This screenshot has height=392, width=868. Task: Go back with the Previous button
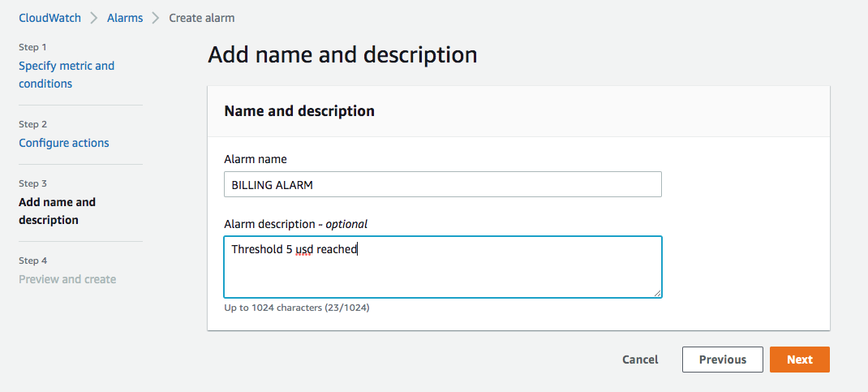722,360
